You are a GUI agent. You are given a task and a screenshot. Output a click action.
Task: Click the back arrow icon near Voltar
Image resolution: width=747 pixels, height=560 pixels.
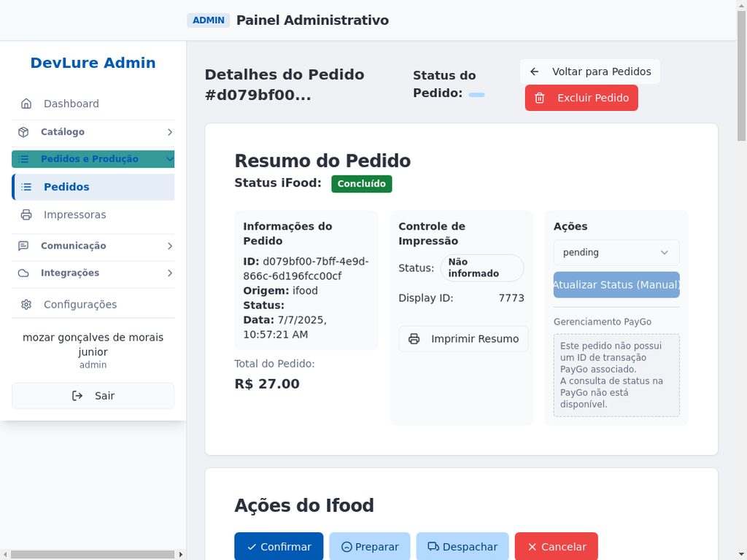[535, 71]
